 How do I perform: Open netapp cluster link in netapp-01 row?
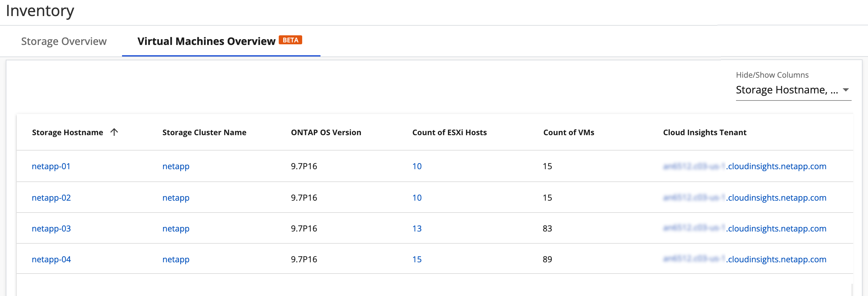tap(176, 166)
